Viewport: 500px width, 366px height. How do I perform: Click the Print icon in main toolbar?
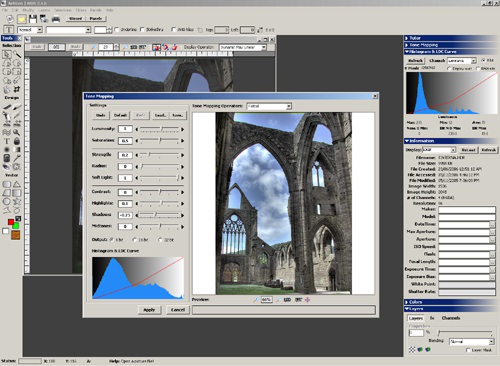56,19
